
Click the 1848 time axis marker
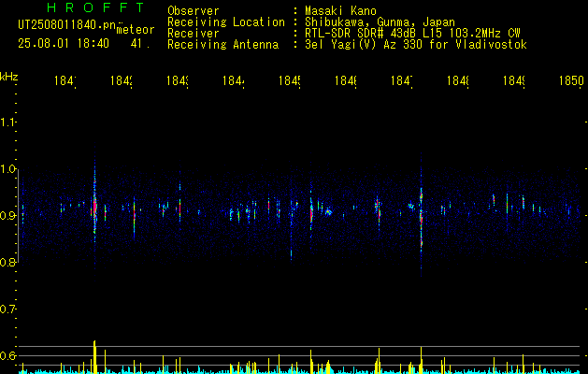(x=458, y=81)
